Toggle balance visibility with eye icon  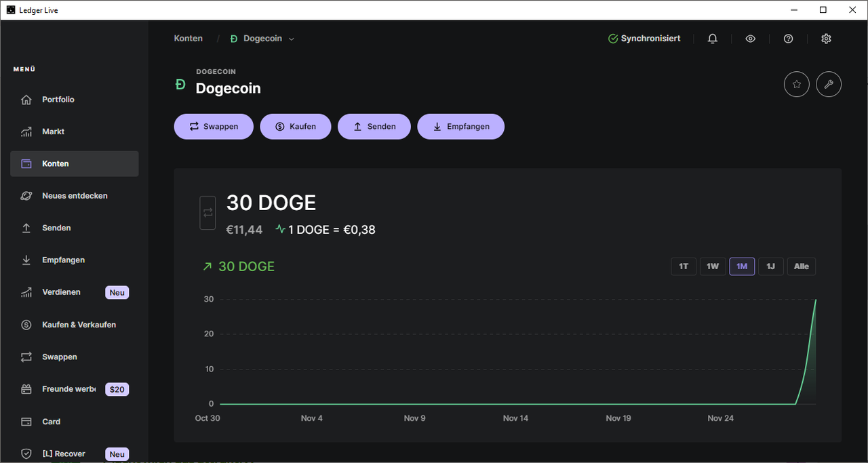(x=750, y=39)
